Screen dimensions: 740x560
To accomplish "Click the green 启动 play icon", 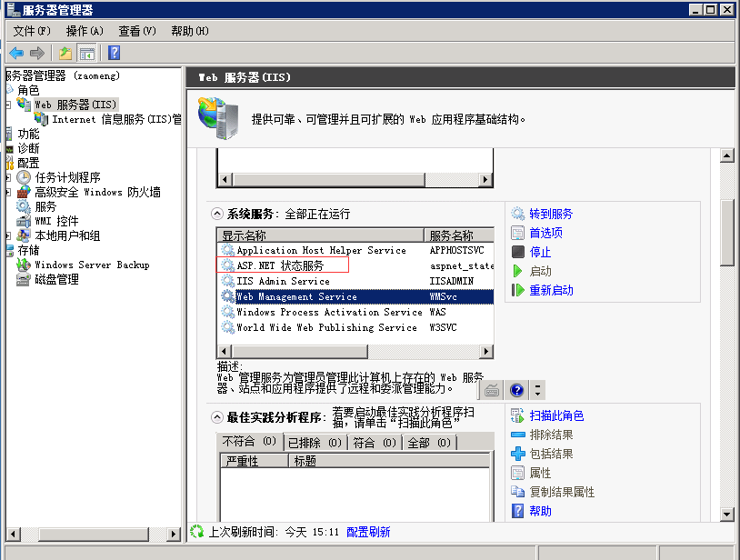I will pos(517,271).
